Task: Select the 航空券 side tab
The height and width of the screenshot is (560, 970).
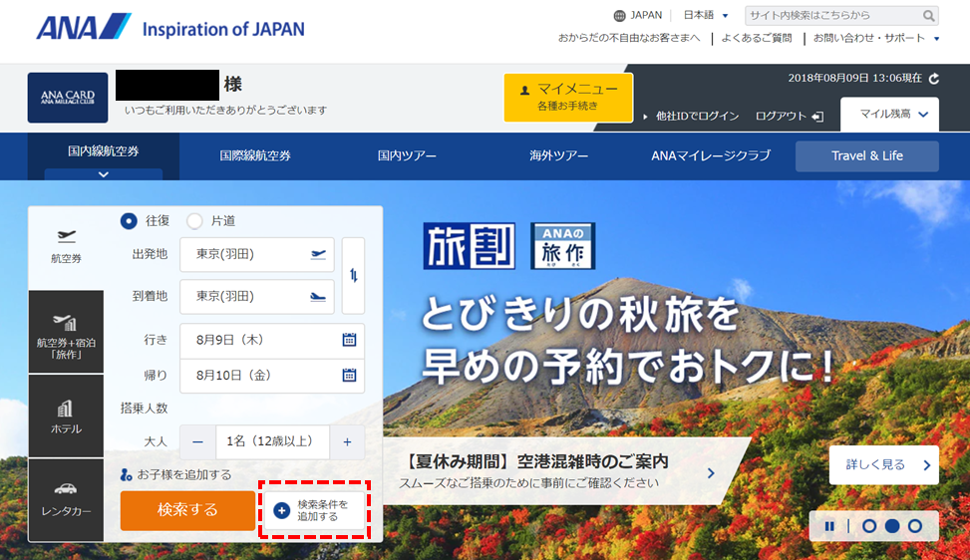Action: pos(66,247)
